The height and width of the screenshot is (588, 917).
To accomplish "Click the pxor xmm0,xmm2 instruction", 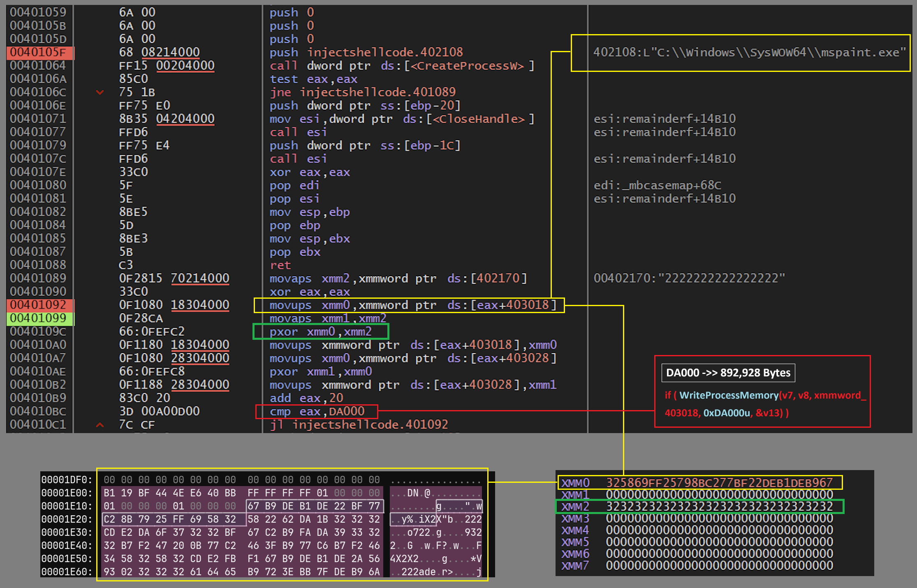I will [x=320, y=332].
